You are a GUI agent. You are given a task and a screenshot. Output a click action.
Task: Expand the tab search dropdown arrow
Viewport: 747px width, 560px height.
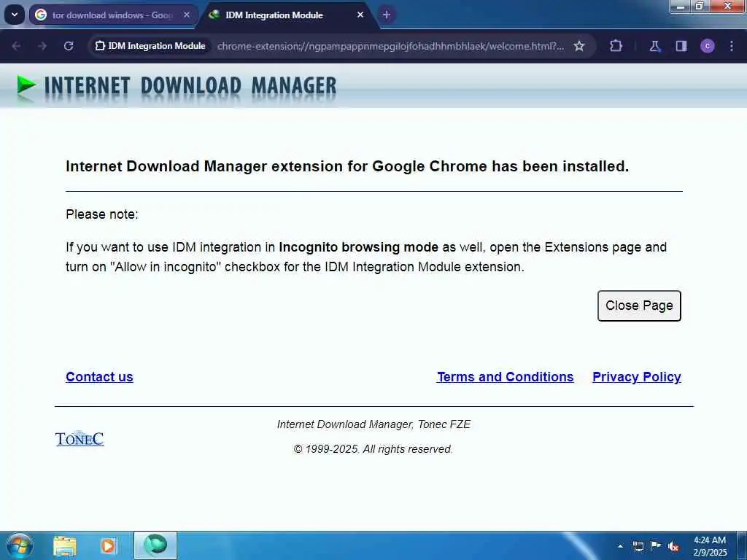click(15, 15)
